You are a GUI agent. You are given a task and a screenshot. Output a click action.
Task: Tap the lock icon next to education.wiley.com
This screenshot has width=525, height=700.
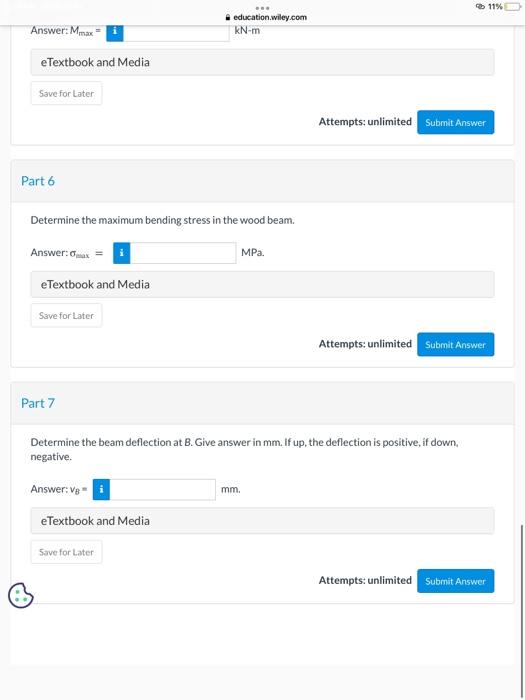(x=228, y=17)
